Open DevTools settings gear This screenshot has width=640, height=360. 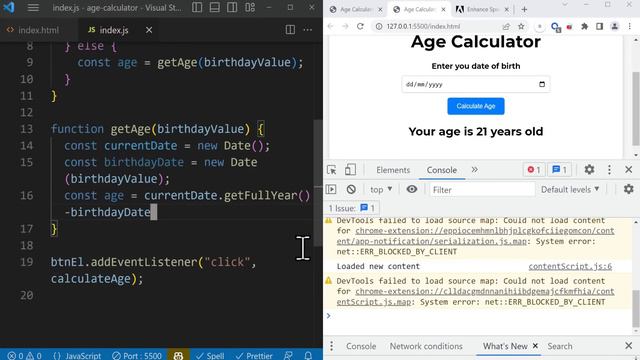[589, 169]
